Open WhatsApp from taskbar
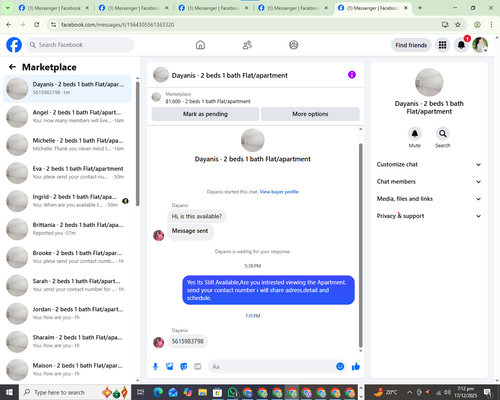The width and height of the screenshot is (500, 400). click(x=232, y=392)
